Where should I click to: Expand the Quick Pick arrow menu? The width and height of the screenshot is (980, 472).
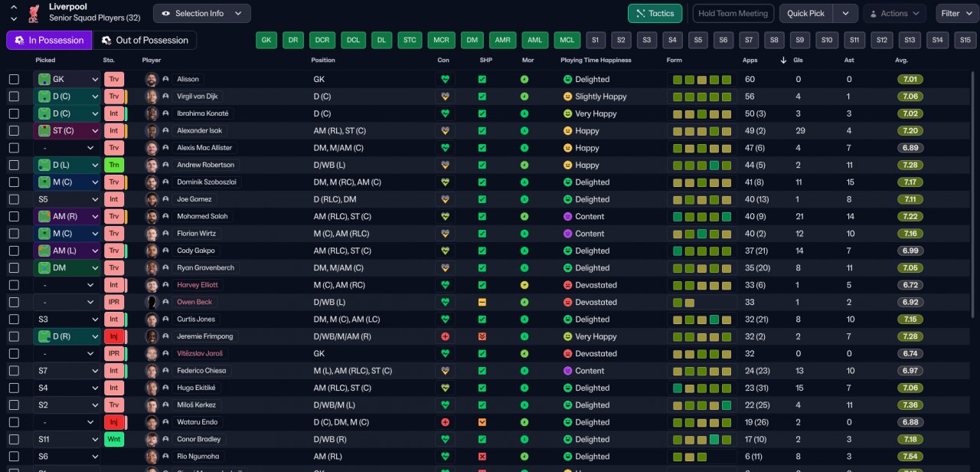(x=845, y=13)
